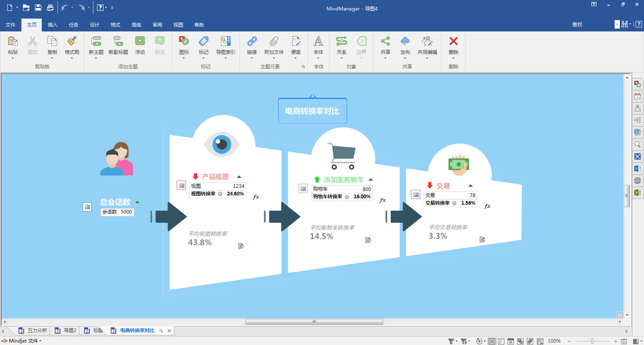Click the Share (共享) icon

(385, 41)
